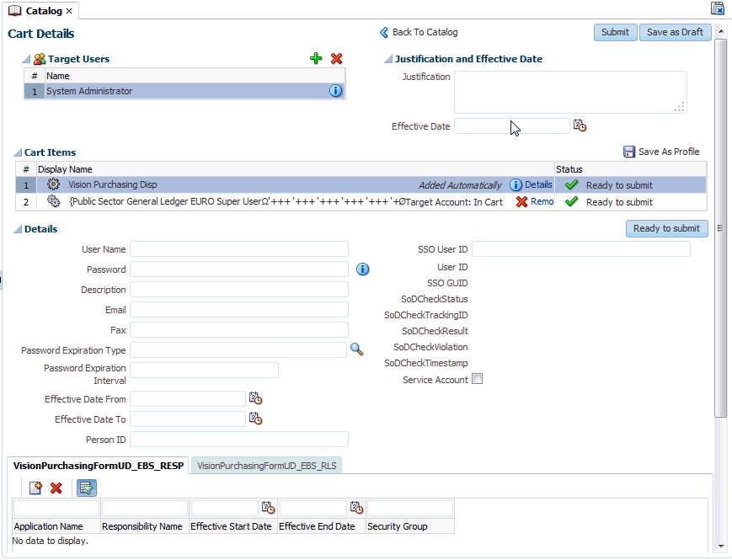Remove target user with red X icon
732x560 pixels.
(337, 58)
